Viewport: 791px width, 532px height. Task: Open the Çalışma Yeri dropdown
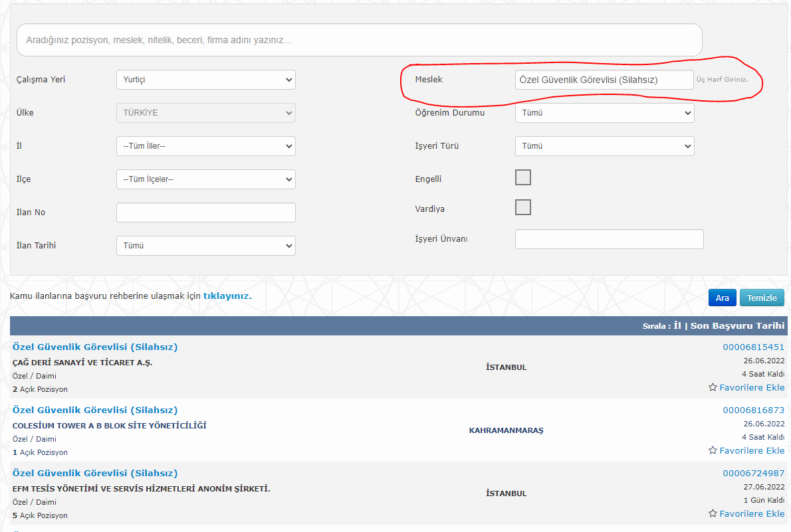tap(205, 80)
